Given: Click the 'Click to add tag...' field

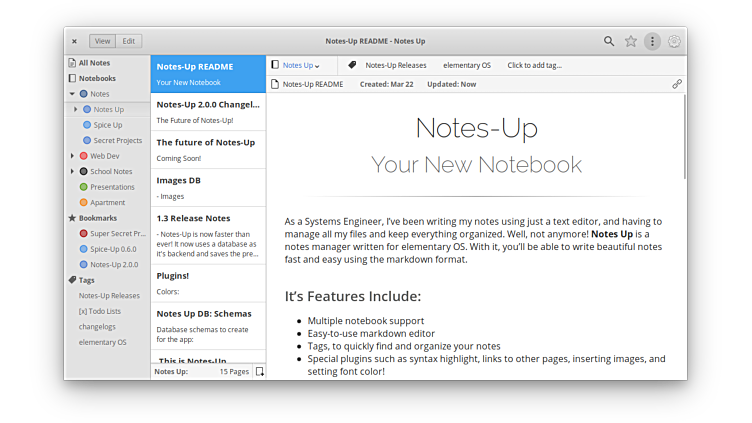Looking at the screenshot, I should click(x=534, y=65).
